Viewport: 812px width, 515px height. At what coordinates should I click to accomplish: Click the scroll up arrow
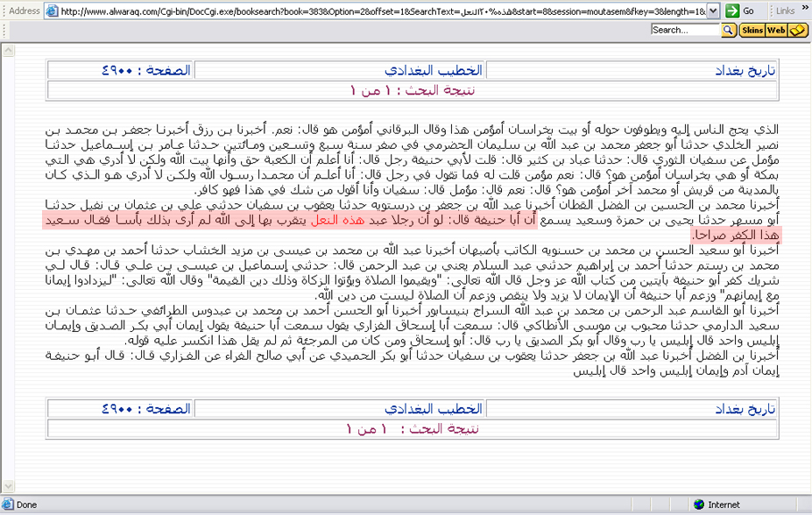(x=8, y=50)
